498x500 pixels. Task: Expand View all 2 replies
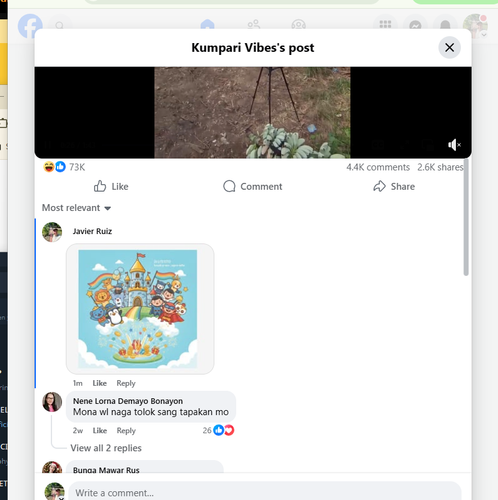tap(106, 448)
